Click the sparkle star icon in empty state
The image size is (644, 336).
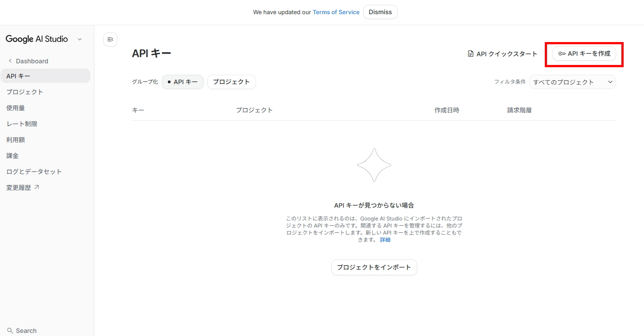click(x=374, y=165)
